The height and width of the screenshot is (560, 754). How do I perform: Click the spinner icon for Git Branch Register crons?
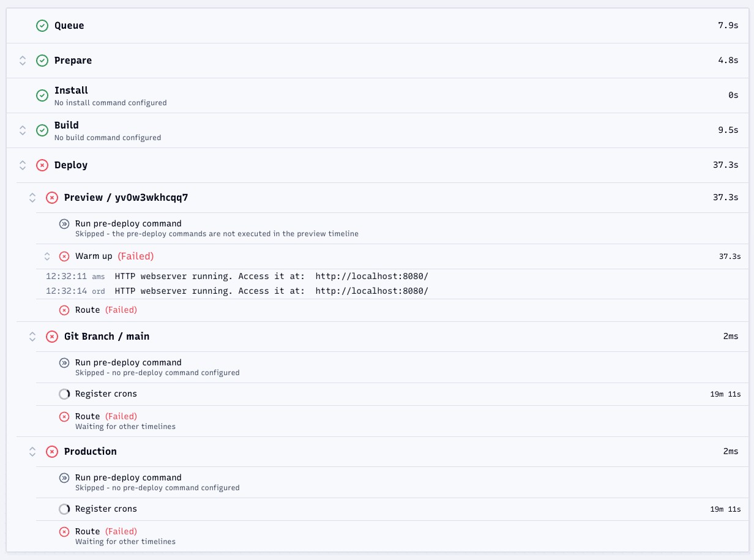tap(64, 394)
